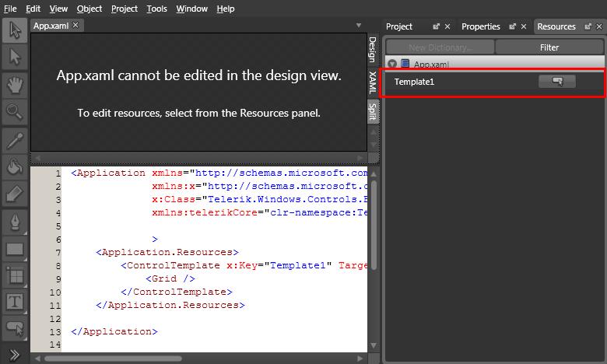Close the App.xaml document tab
Viewport: 607px width, 364px height.
75,25
